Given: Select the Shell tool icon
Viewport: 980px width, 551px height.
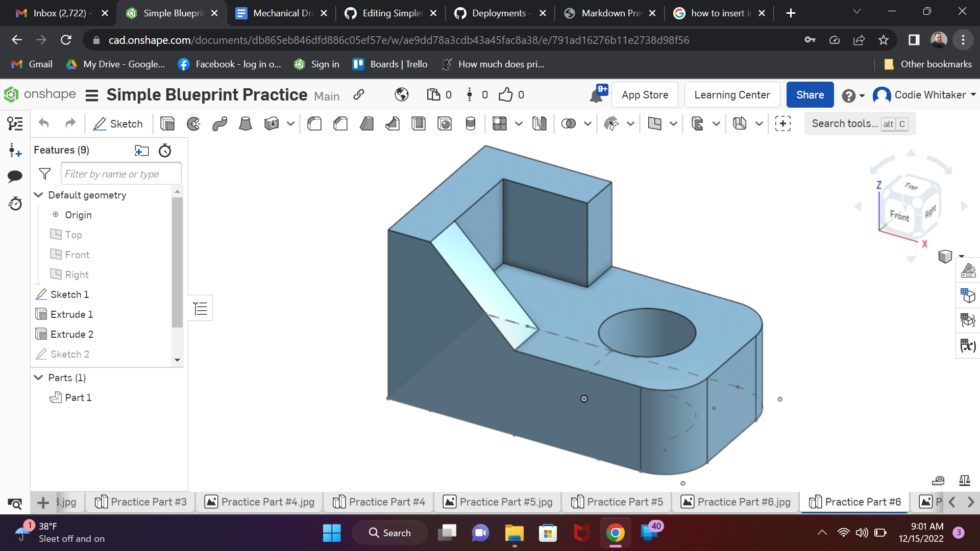Looking at the screenshot, I should [419, 123].
